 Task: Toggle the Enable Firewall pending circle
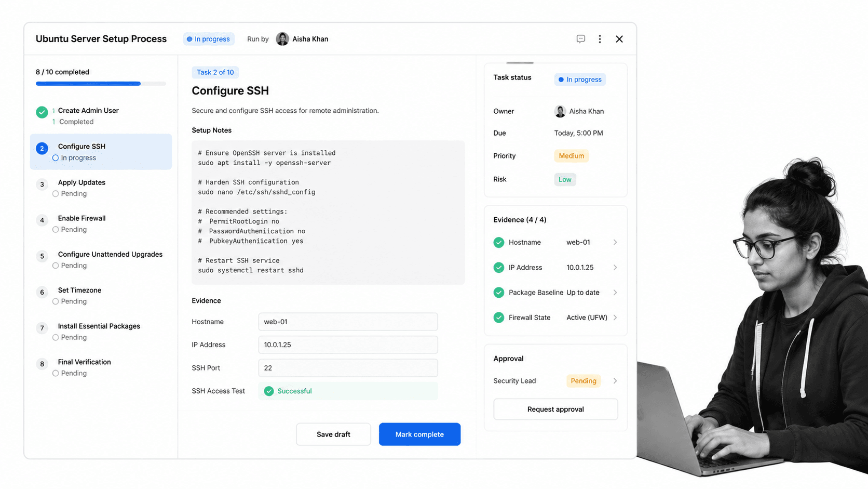[56, 230]
